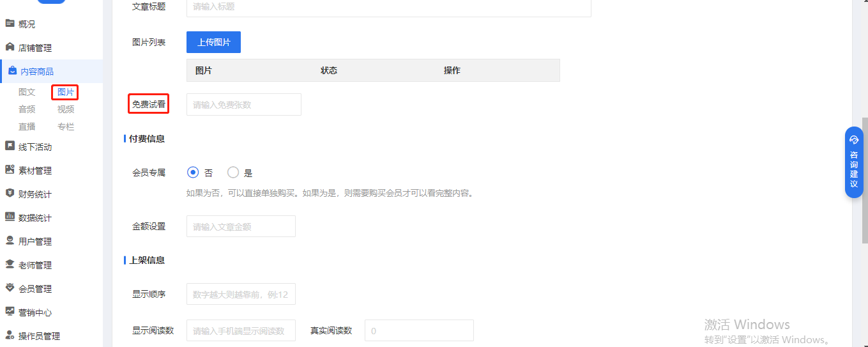Click the 营销中心 trend icon
Viewport: 868px width, 347px height.
(10, 312)
